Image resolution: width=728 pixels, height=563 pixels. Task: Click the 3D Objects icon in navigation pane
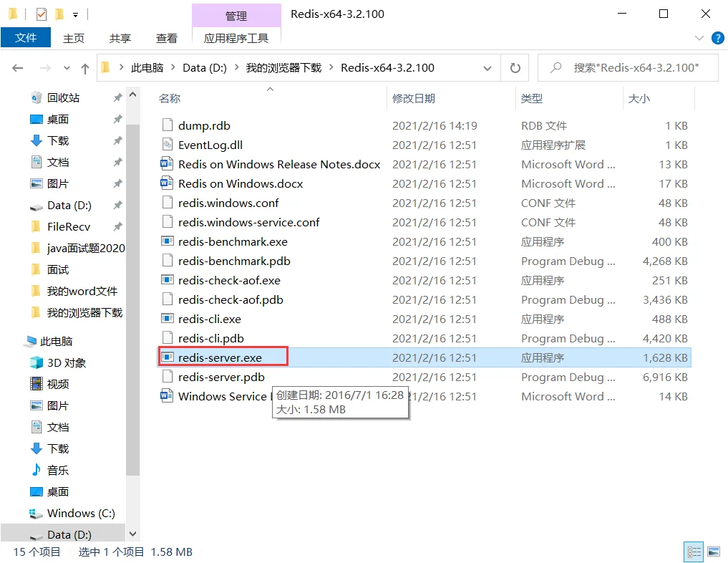(x=37, y=362)
